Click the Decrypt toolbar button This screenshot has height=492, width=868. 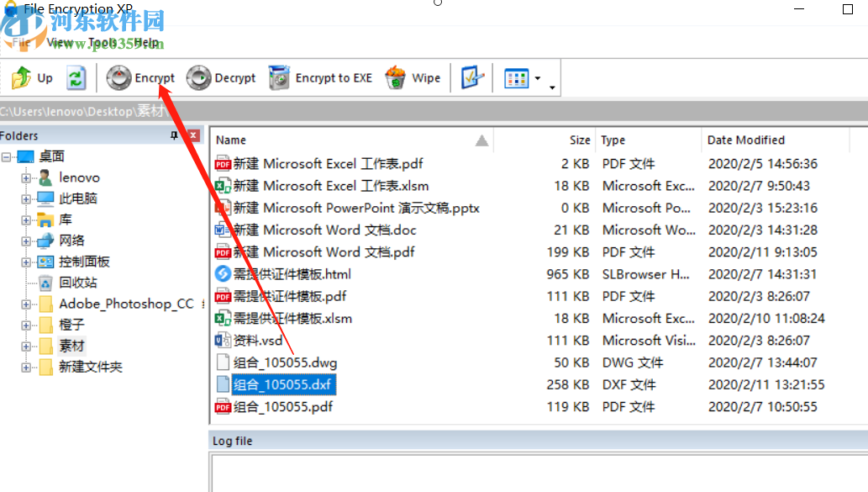pyautogui.click(x=221, y=77)
